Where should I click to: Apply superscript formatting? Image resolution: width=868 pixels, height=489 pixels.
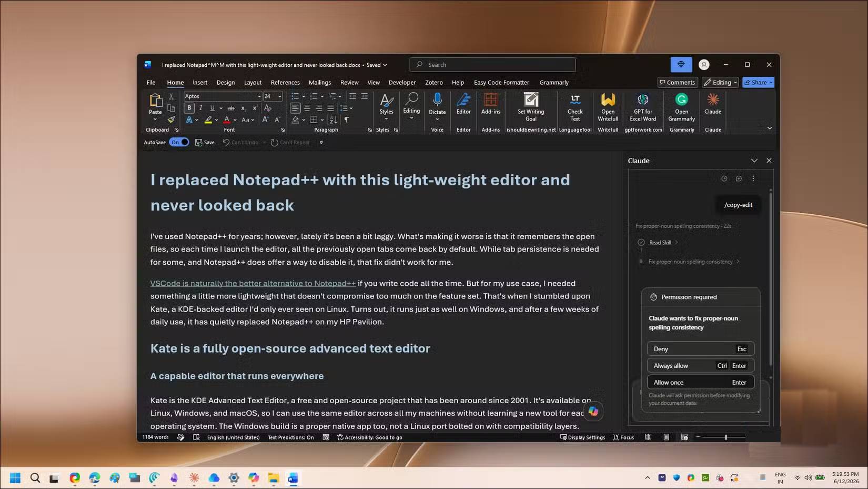tap(255, 108)
